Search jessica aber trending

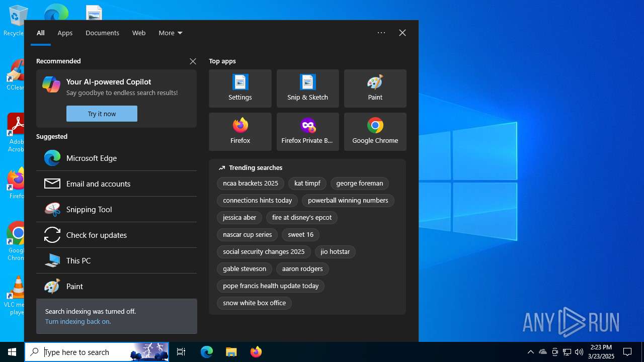point(239,218)
